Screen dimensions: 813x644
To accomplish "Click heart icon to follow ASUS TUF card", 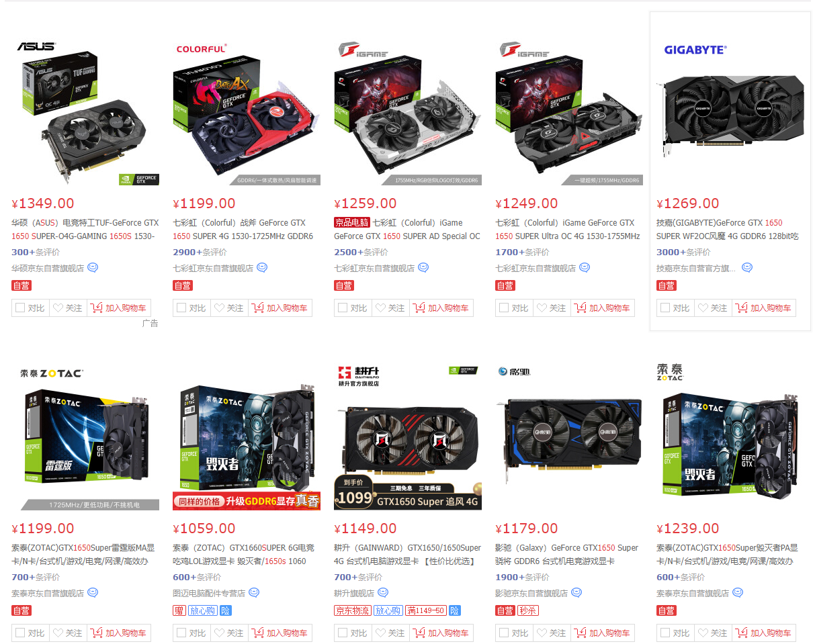I will click(58, 308).
